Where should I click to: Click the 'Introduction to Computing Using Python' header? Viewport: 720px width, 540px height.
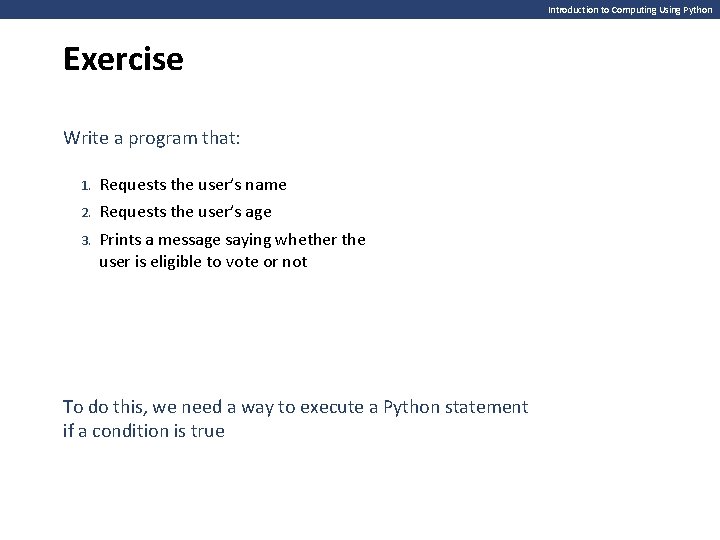pyautogui.click(x=630, y=10)
